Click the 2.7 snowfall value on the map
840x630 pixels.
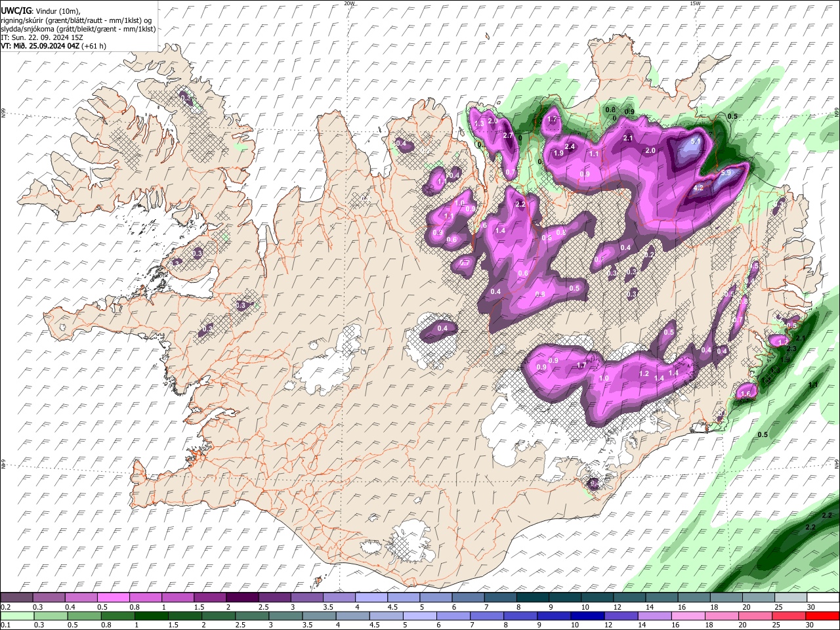tap(507, 135)
